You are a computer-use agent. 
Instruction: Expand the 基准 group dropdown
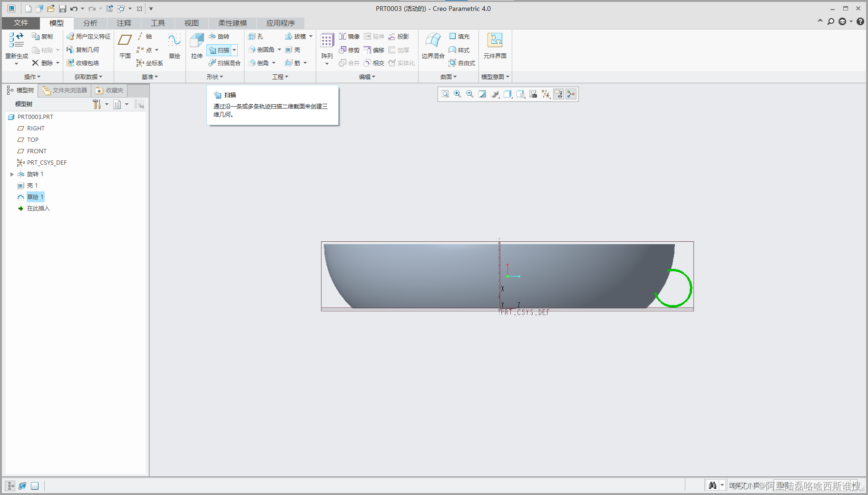pyautogui.click(x=150, y=77)
